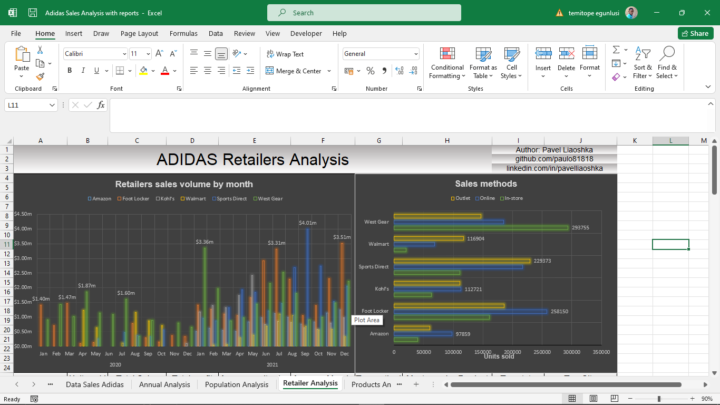Click the Format Painter brush icon
This screenshot has height=405, width=720.
(x=40, y=76)
